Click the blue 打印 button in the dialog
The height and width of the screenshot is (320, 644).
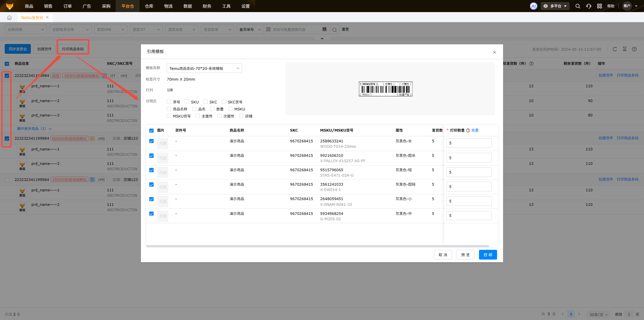pyautogui.click(x=488, y=255)
